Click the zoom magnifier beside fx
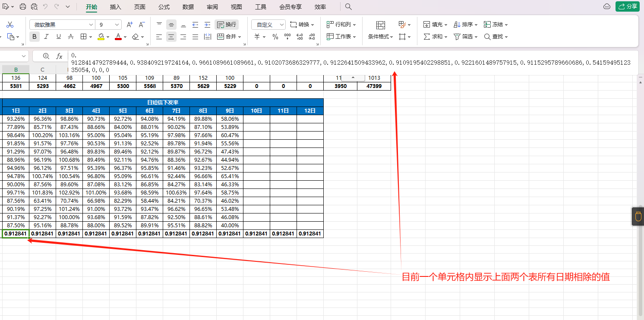 coord(46,56)
